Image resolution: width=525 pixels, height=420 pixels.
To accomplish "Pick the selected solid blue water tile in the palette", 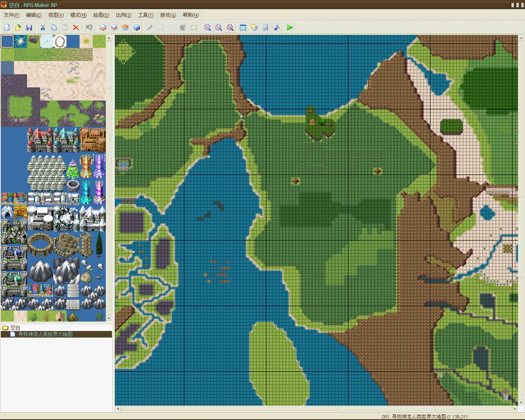I will (x=7, y=41).
